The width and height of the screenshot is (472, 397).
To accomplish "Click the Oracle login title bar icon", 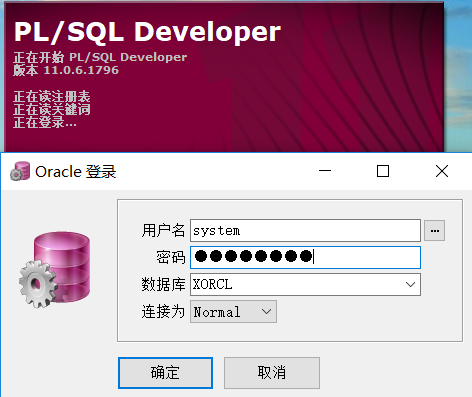I will coord(20,171).
